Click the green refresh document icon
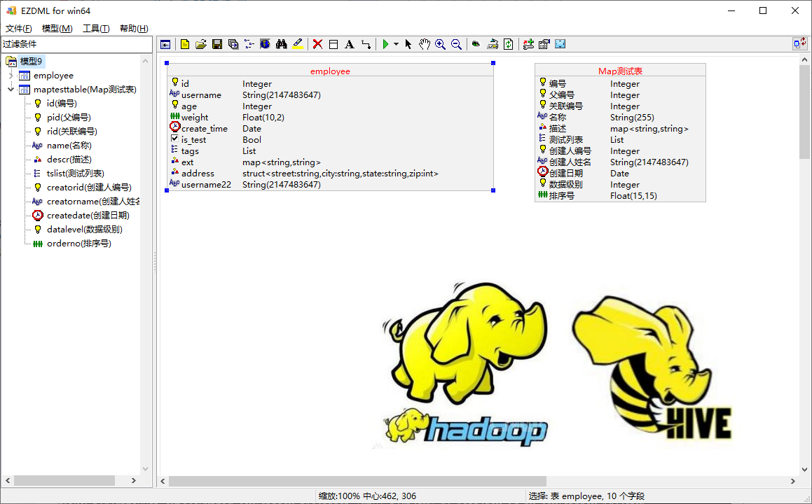Viewport: 812px width, 504px height. pyautogui.click(x=509, y=45)
